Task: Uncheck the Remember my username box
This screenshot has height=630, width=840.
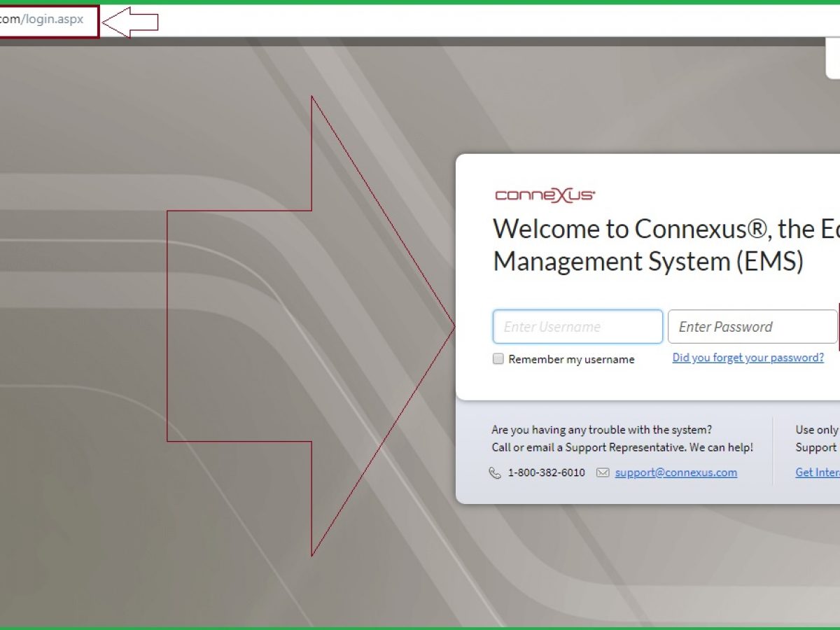Action: point(498,358)
